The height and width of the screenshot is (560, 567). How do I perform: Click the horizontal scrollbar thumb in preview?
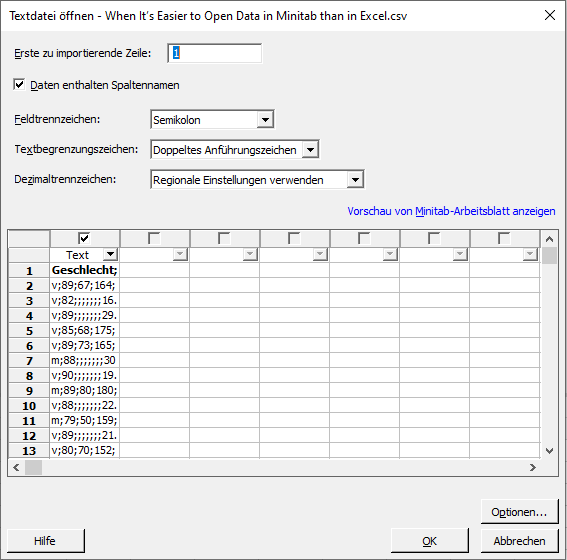pyautogui.click(x=33, y=467)
